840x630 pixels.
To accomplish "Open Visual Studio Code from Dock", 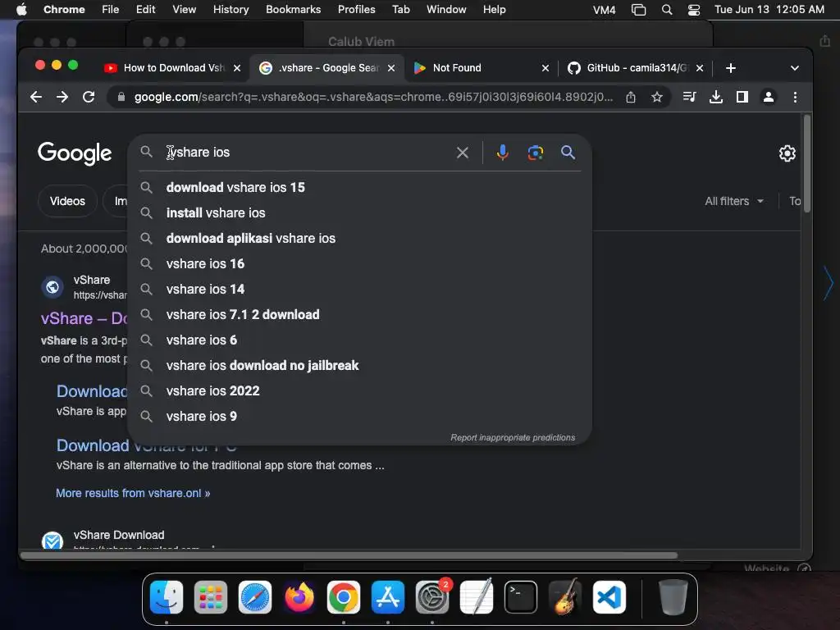I will click(x=609, y=597).
